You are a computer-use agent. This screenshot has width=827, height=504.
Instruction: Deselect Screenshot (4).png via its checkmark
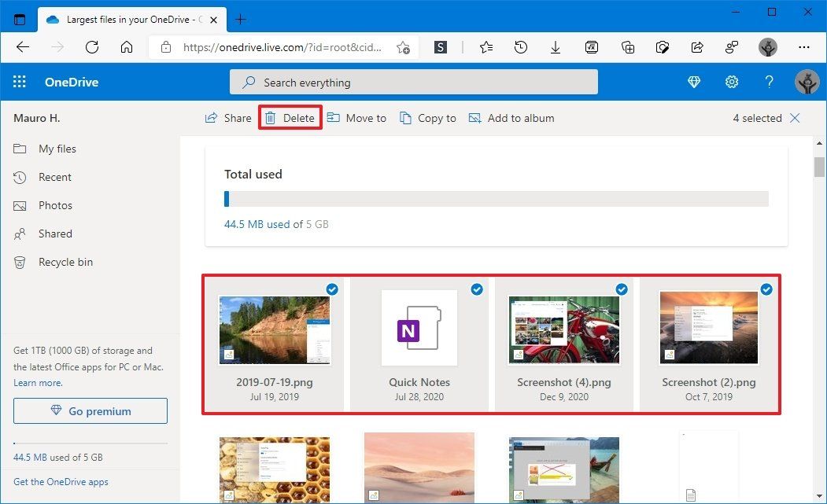622,289
